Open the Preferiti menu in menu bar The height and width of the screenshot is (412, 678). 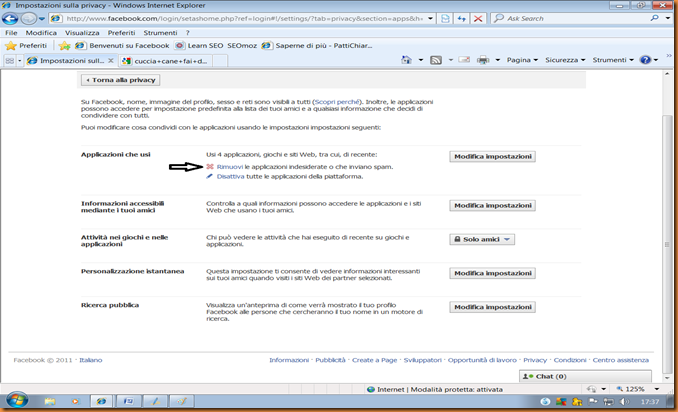[122, 33]
